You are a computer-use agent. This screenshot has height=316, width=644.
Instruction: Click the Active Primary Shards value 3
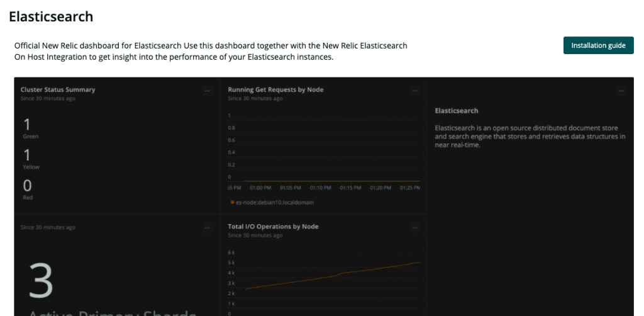[x=41, y=281]
